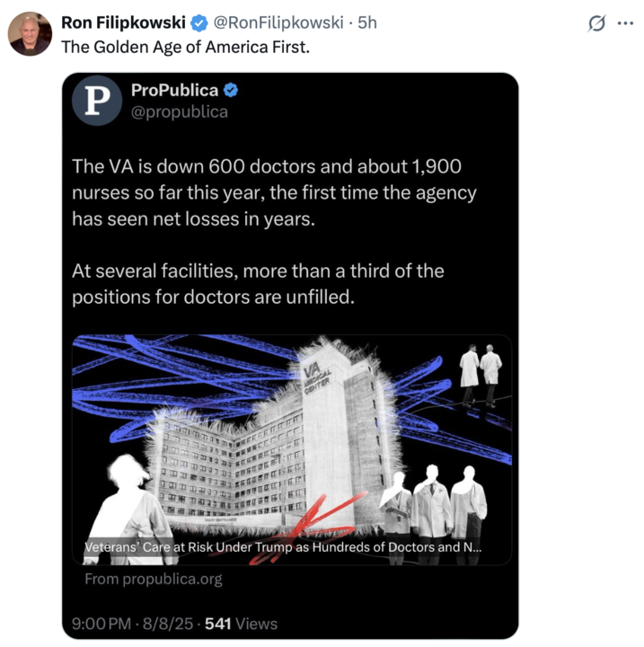Viewport: 644px width, 647px height.
Task: Click the 'Veterans' Care at Risk' headline
Action: pyautogui.click(x=284, y=546)
